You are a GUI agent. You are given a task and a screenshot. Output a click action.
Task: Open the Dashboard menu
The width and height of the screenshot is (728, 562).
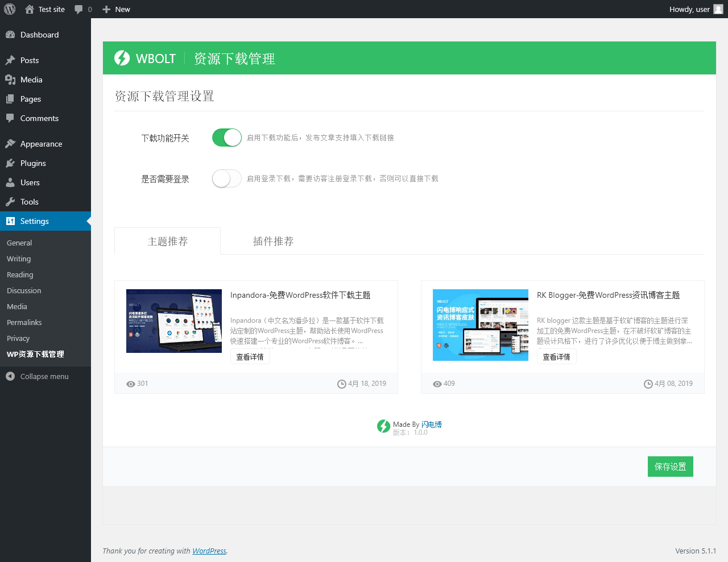45,35
